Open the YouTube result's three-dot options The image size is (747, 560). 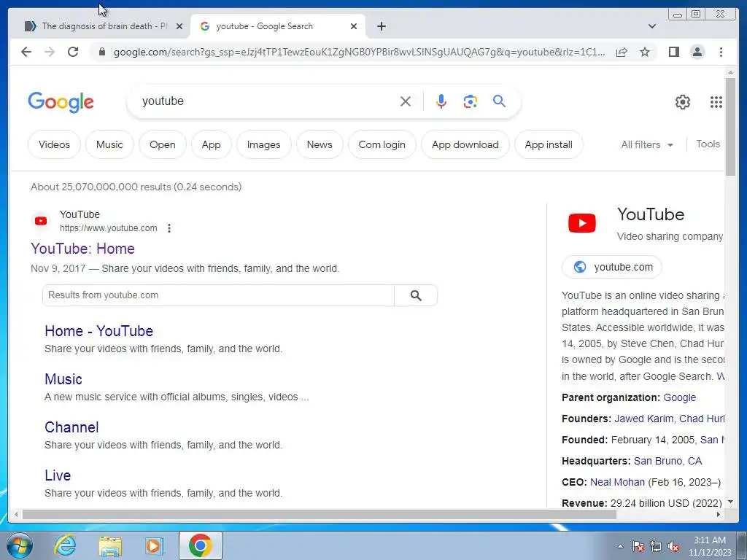(169, 228)
